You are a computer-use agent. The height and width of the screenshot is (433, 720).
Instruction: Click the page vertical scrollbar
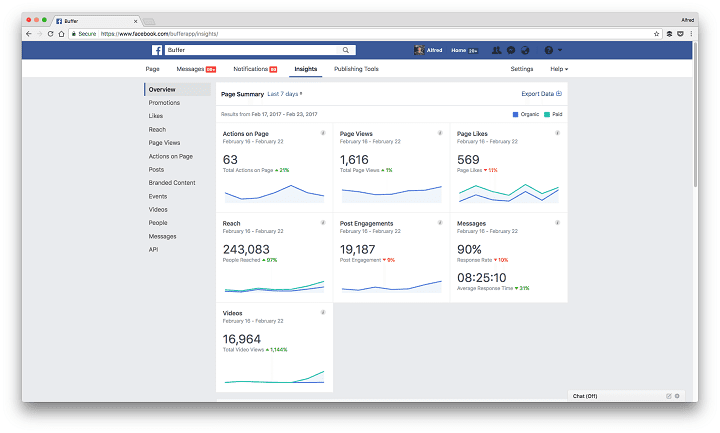tap(695, 115)
